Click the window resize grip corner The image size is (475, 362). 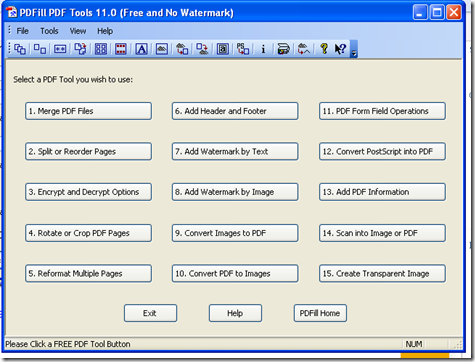point(458,345)
